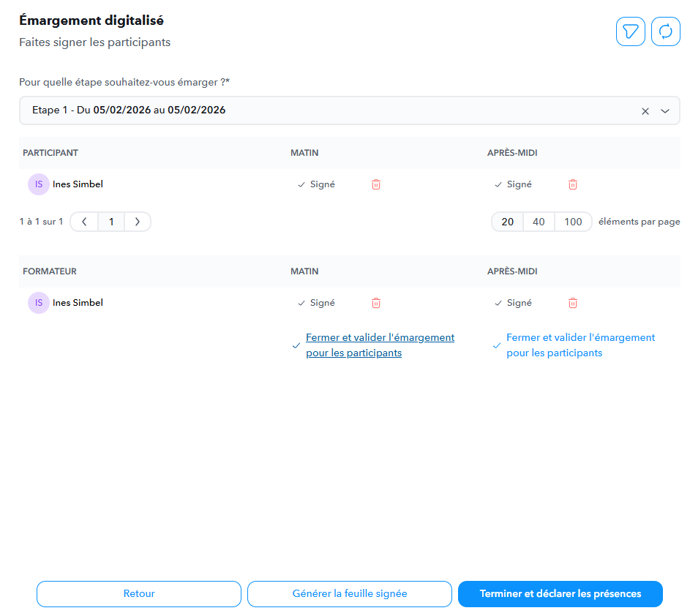The image size is (690, 616).
Task: Click 'Terminer et déclarer les présences' button
Action: tap(560, 593)
